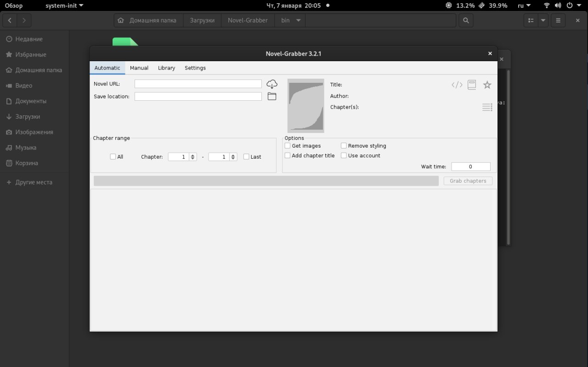The width and height of the screenshot is (588, 367).
Task: Click Загрузки in the path bar
Action: click(x=202, y=20)
